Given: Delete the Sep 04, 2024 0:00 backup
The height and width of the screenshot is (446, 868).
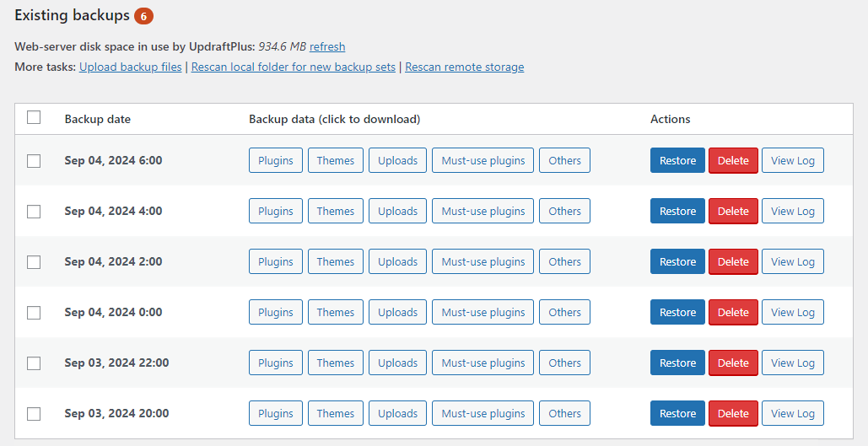Looking at the screenshot, I should click(733, 312).
